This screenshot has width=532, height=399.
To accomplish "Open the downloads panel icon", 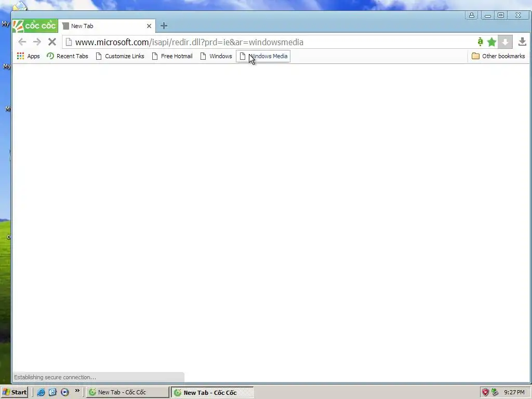I will coord(522,42).
